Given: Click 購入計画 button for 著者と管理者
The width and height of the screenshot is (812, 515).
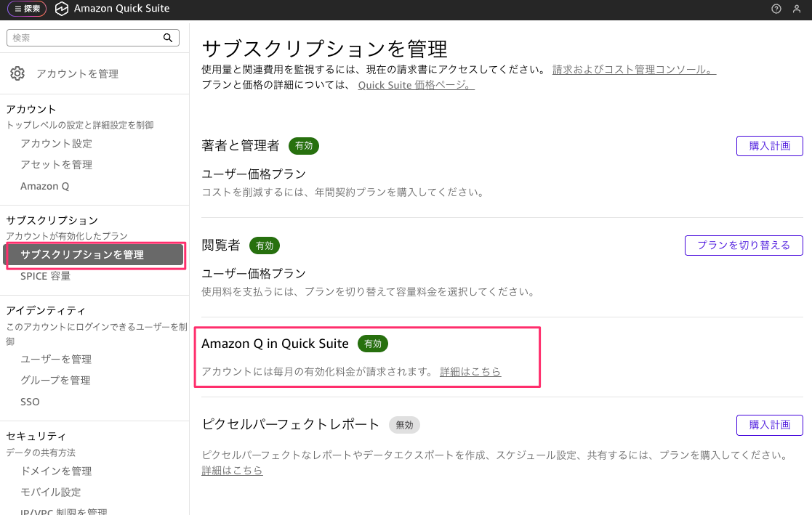Looking at the screenshot, I should click(x=770, y=146).
